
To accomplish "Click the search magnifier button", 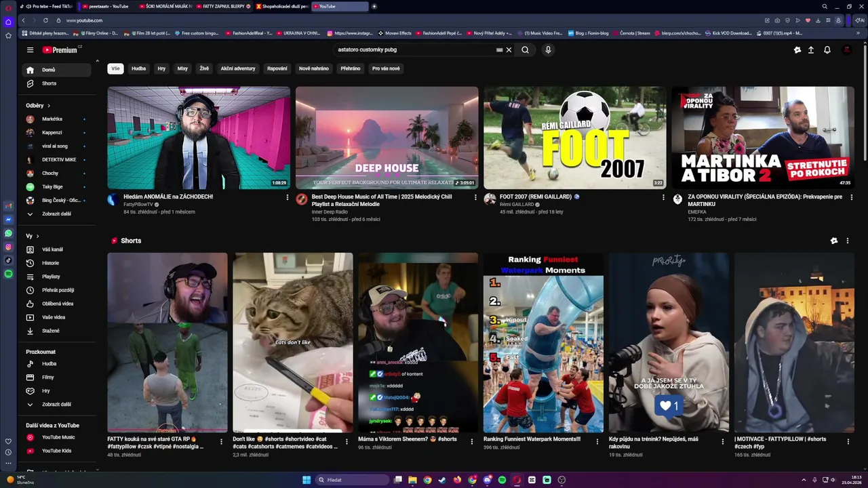I will (x=525, y=49).
